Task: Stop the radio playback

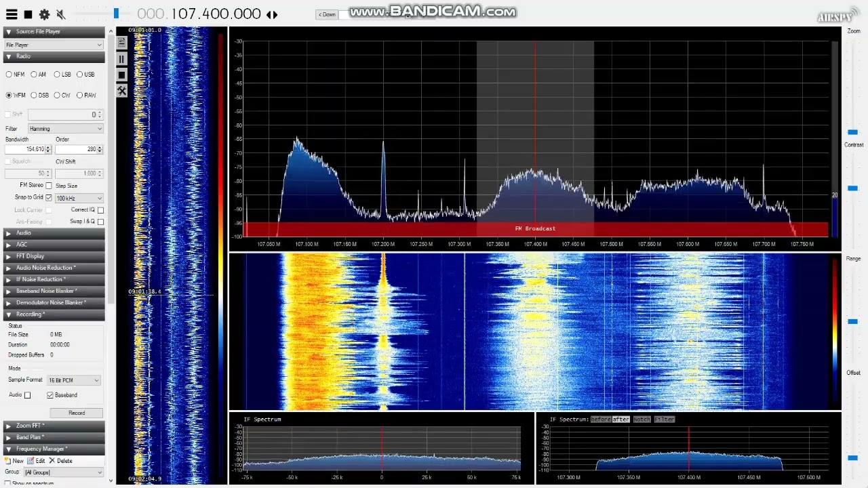Action: (x=28, y=14)
